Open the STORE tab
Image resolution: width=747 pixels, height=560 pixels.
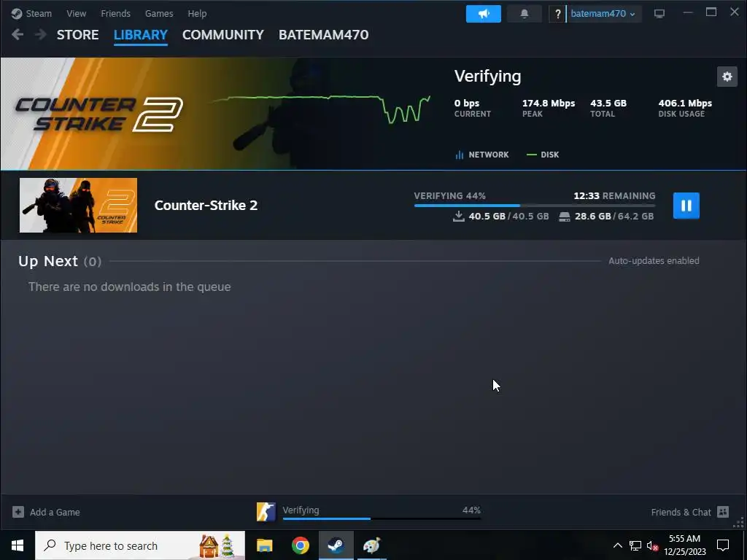point(77,35)
